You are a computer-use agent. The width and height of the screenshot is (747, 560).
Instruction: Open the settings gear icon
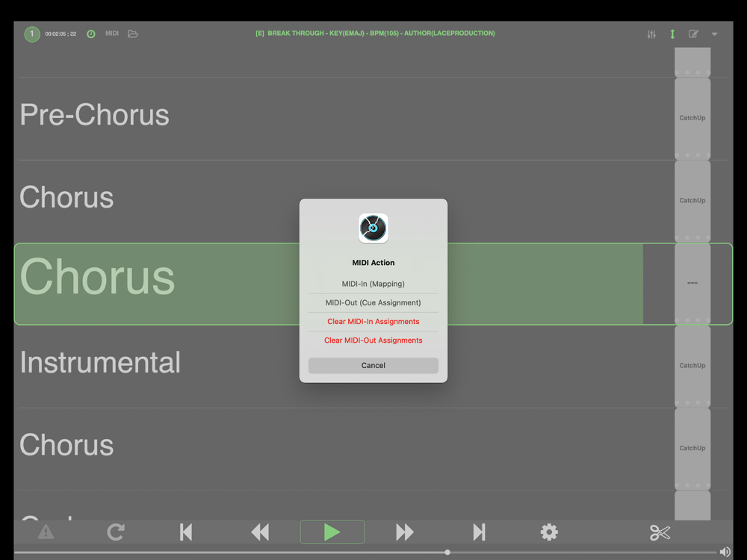pyautogui.click(x=549, y=532)
